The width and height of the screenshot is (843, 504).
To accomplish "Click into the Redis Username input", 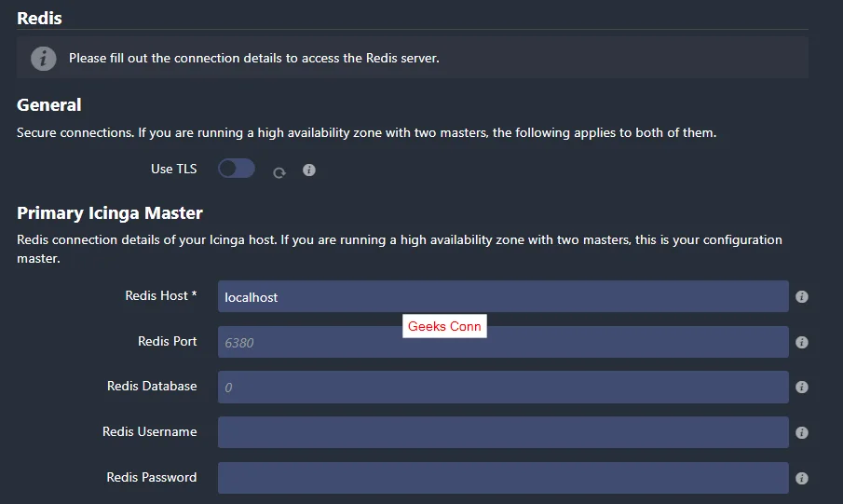I will pyautogui.click(x=503, y=432).
